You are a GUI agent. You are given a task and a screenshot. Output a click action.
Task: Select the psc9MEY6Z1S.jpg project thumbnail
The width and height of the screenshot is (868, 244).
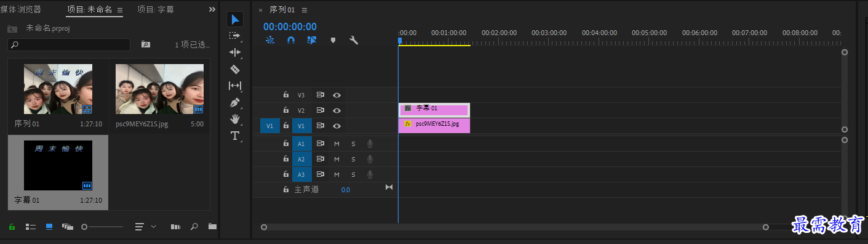pos(160,89)
